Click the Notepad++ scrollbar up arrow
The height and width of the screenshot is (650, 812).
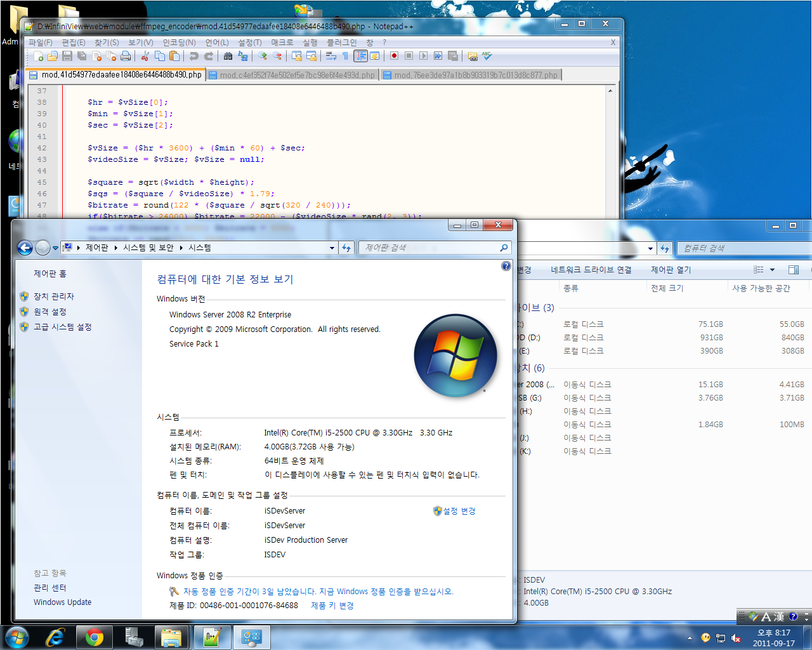pos(610,91)
